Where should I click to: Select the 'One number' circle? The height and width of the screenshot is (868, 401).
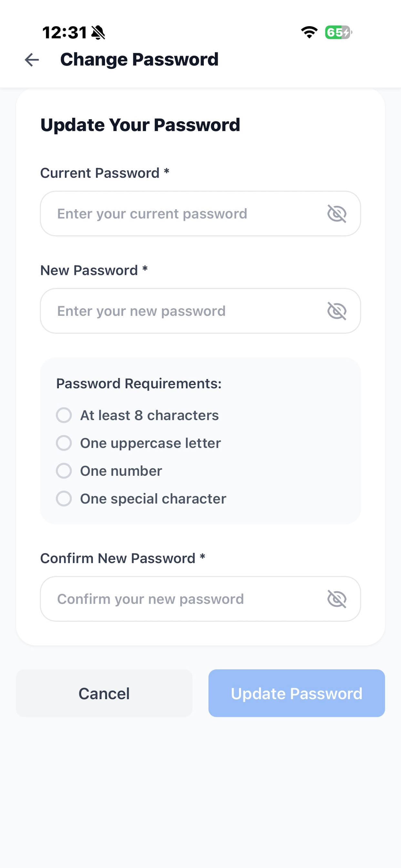64,471
